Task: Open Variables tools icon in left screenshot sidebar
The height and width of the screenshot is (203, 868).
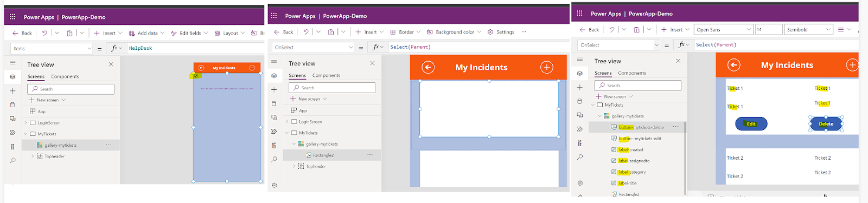Action: 12,147
